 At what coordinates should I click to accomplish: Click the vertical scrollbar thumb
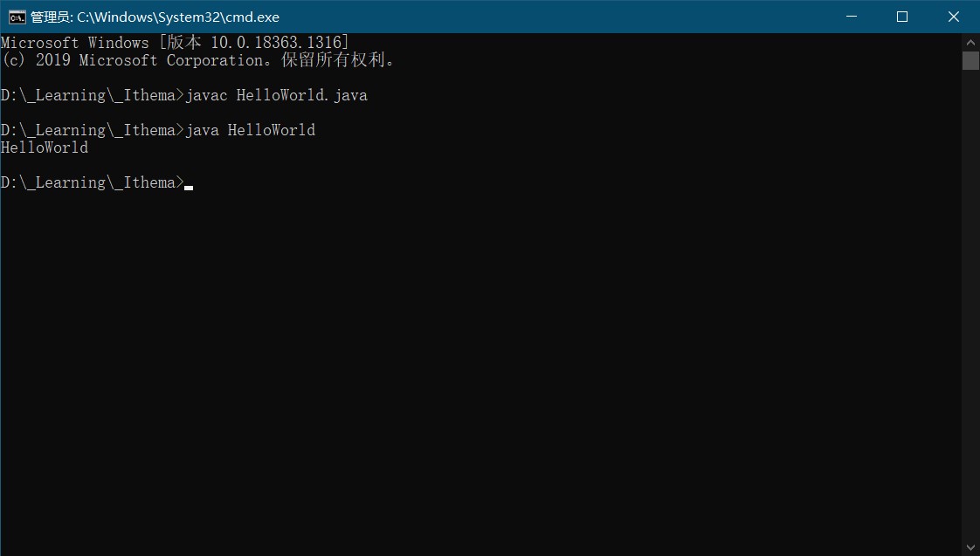coord(970,60)
